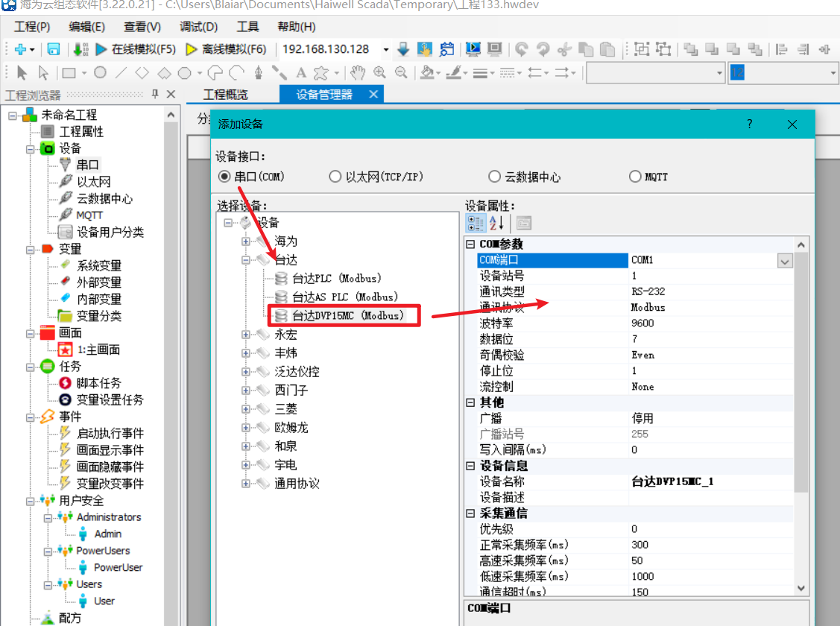Open the 编辑(E) menu
This screenshot has width=840, height=626.
(x=86, y=27)
